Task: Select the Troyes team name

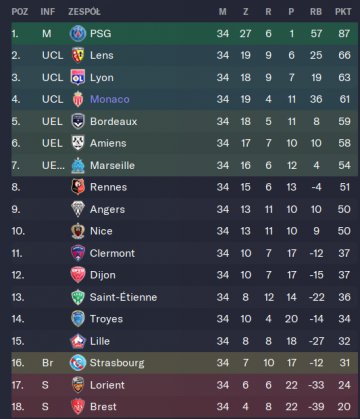Action: tap(106, 319)
